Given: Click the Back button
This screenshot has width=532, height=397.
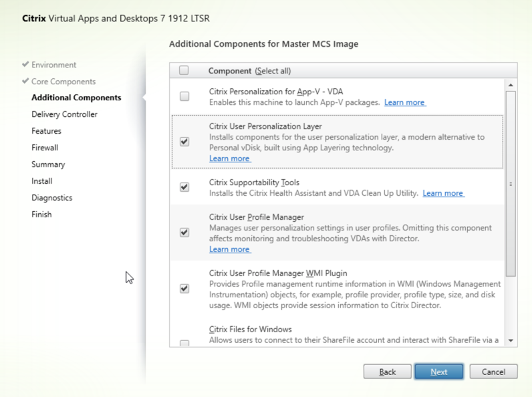Looking at the screenshot, I should tap(388, 372).
